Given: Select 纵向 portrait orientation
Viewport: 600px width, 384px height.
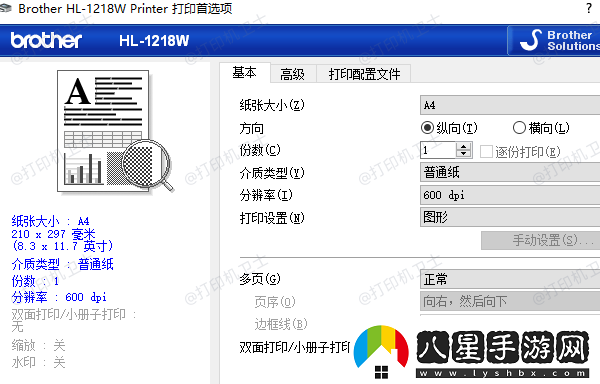Looking at the screenshot, I should tap(427, 128).
